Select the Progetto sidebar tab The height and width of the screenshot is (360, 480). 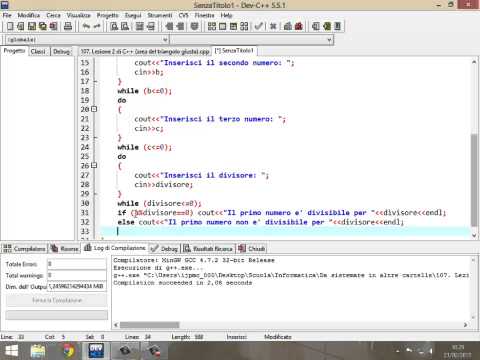[x=14, y=51]
